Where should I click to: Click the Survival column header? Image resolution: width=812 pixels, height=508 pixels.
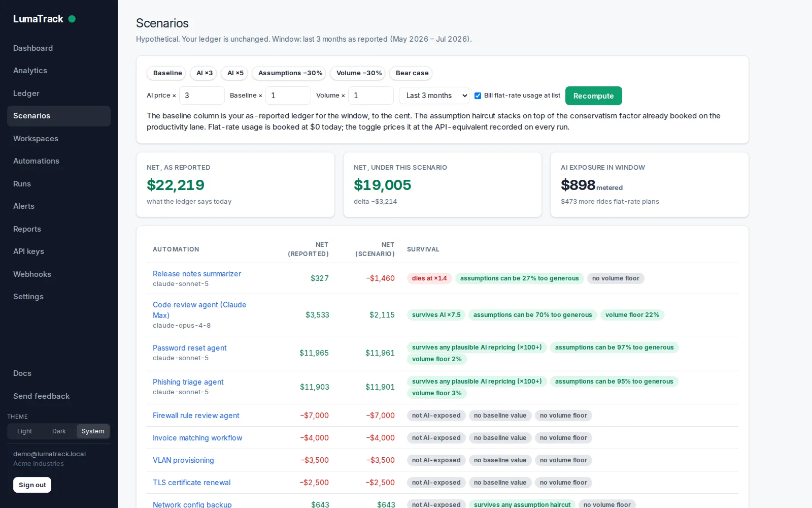pyautogui.click(x=423, y=249)
